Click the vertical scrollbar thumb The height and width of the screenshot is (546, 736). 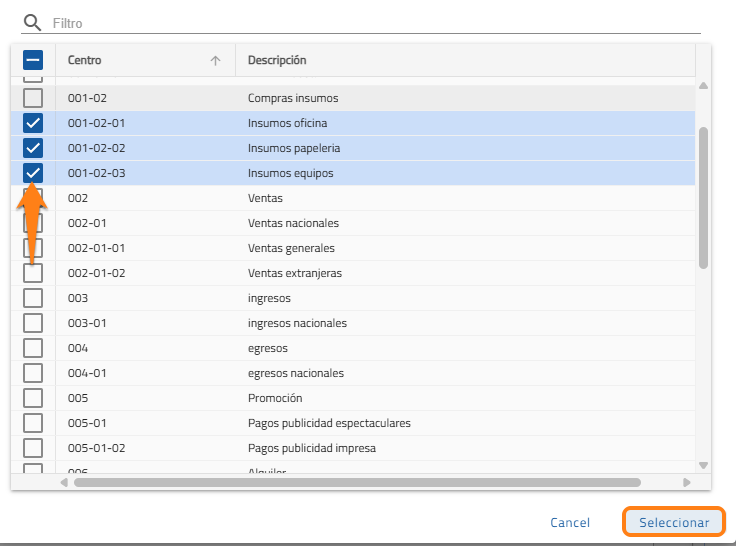[x=703, y=195]
